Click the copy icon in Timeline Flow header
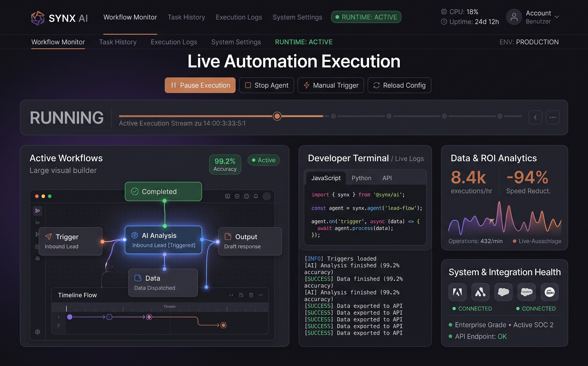Viewport: 588px width, 366px height. click(241, 295)
